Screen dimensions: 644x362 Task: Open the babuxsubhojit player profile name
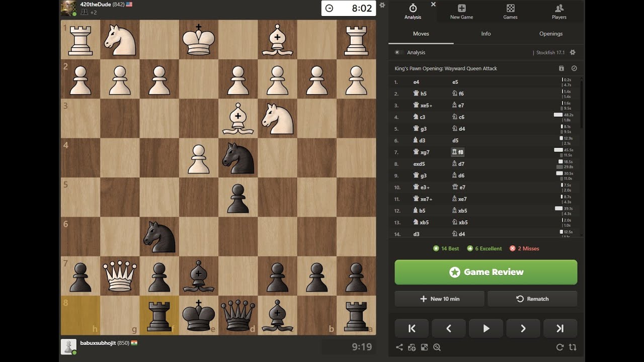pyautogui.click(x=98, y=343)
